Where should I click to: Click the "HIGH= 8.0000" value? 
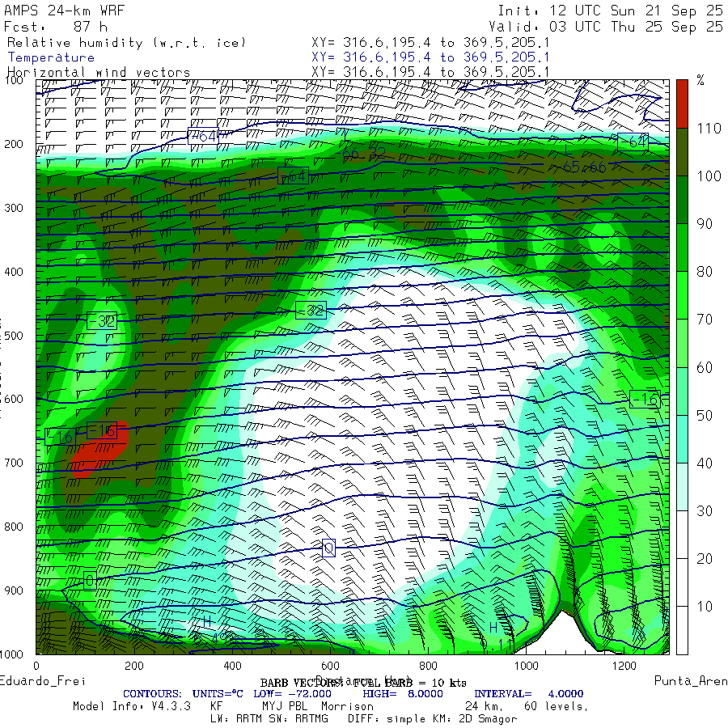click(403, 694)
